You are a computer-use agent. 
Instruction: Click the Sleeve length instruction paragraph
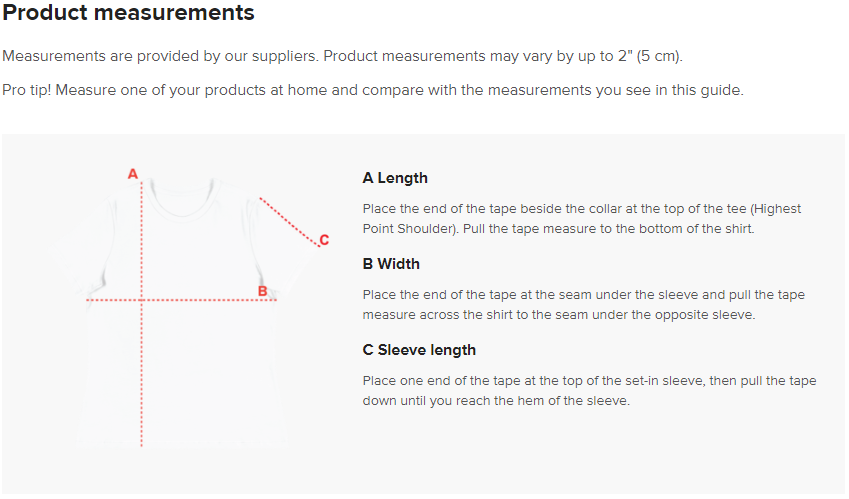(588, 391)
